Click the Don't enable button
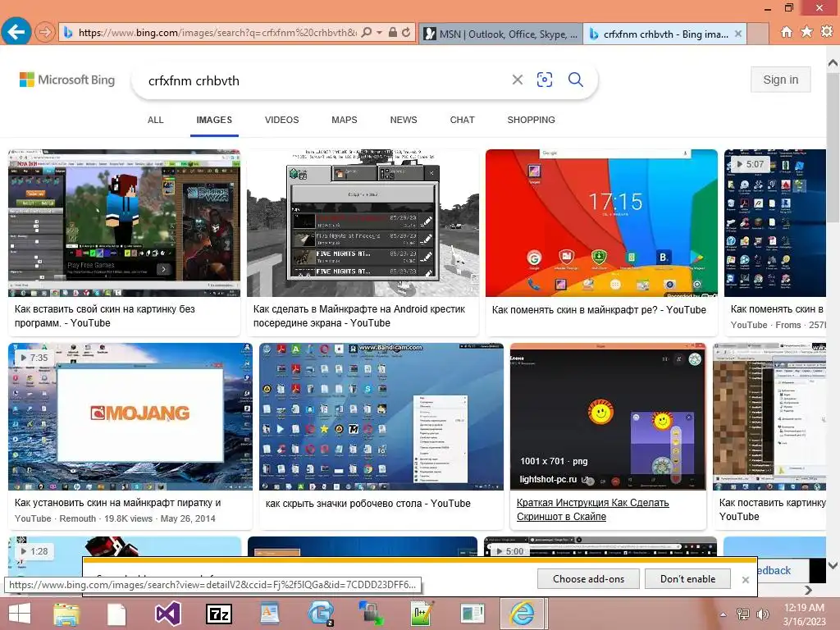 (x=688, y=579)
